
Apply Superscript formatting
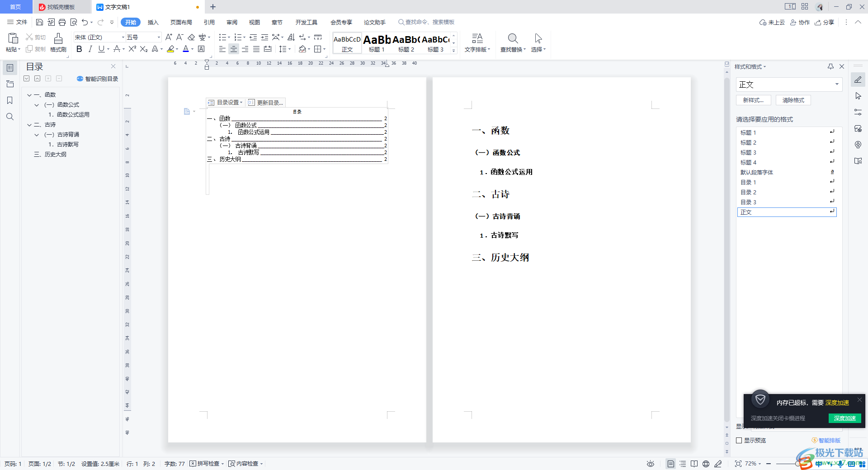[x=132, y=49]
